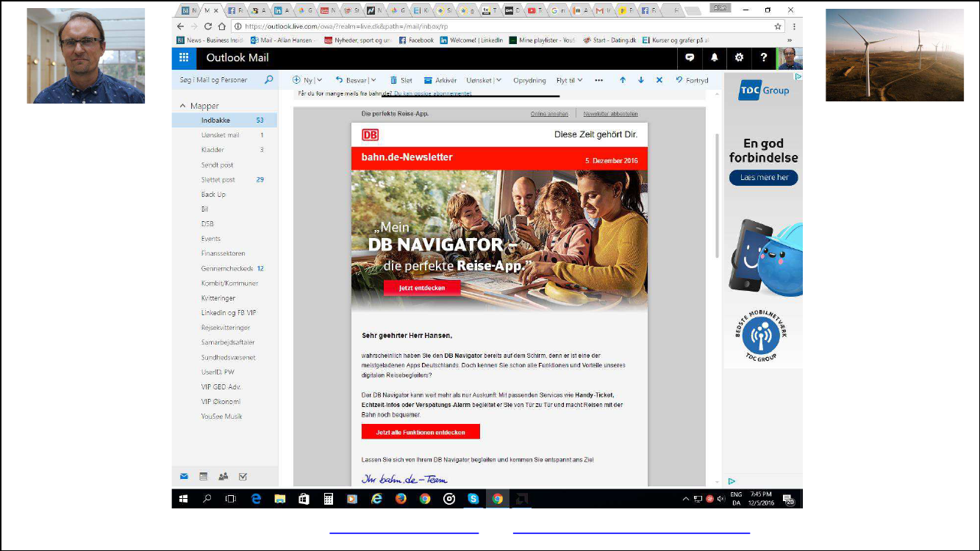Open the Calendar icon at sidebar bottom

point(204,476)
